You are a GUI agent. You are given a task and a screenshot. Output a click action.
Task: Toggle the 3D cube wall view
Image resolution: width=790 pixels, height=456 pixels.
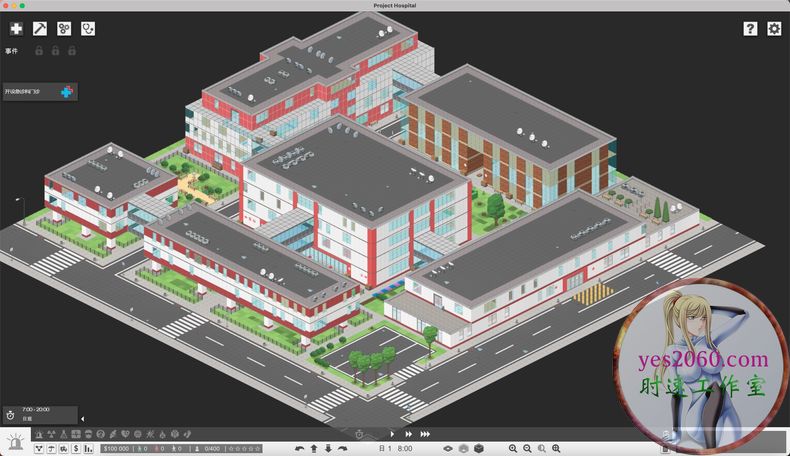(x=479, y=448)
